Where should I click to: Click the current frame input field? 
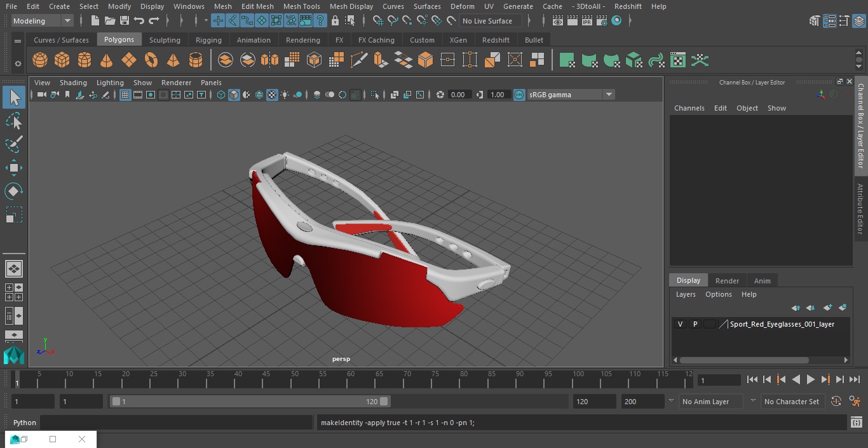click(718, 380)
